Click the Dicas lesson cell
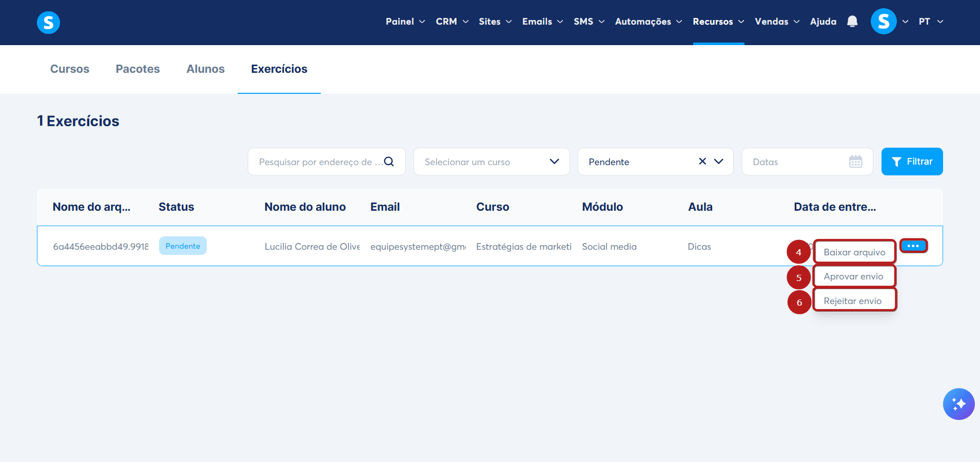This screenshot has height=462, width=980. (699, 246)
